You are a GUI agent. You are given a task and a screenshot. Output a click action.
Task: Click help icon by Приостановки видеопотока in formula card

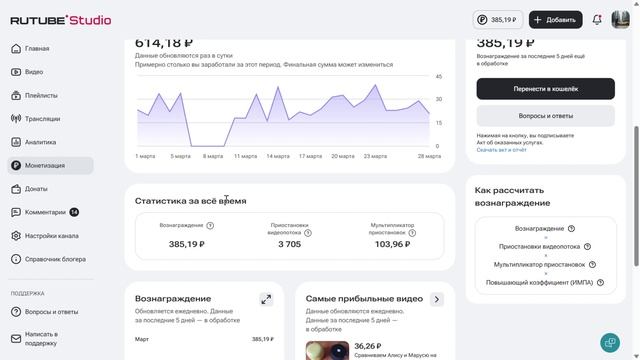click(x=587, y=247)
